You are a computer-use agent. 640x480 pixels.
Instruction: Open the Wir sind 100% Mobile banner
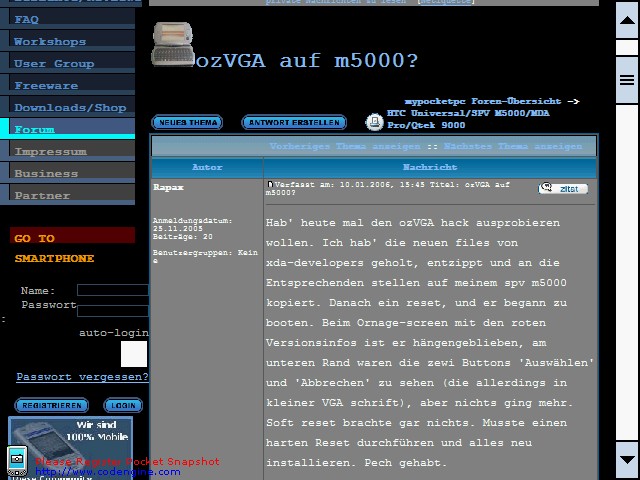click(x=70, y=448)
